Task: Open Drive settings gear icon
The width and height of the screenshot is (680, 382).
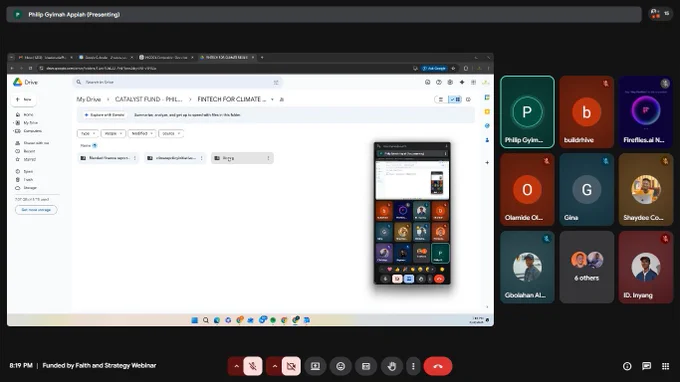Action: coord(450,82)
